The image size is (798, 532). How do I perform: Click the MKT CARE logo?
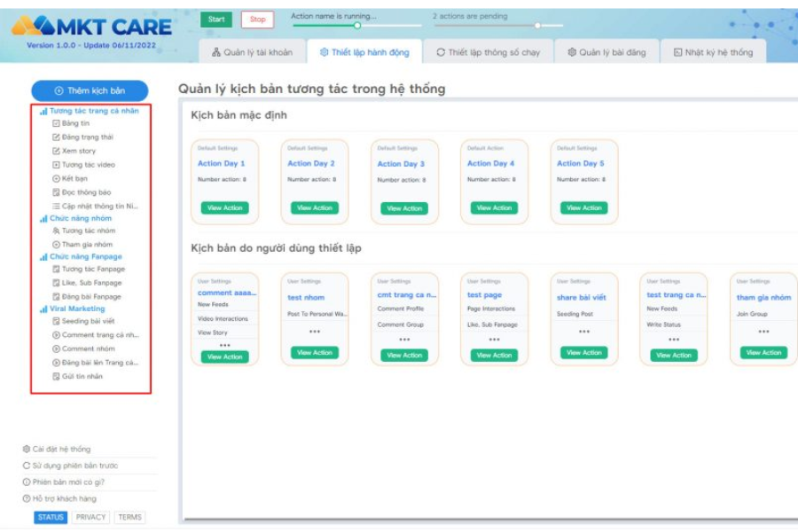tap(91, 26)
